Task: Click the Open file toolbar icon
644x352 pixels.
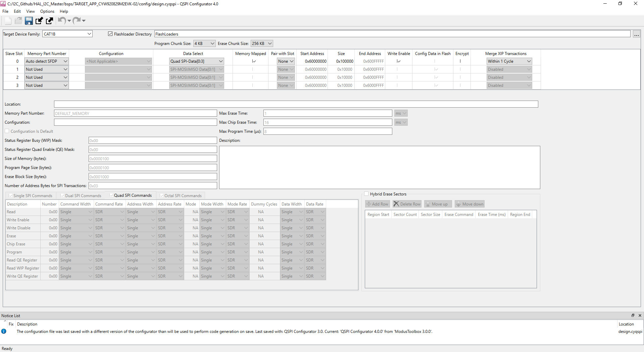Action: click(18, 21)
